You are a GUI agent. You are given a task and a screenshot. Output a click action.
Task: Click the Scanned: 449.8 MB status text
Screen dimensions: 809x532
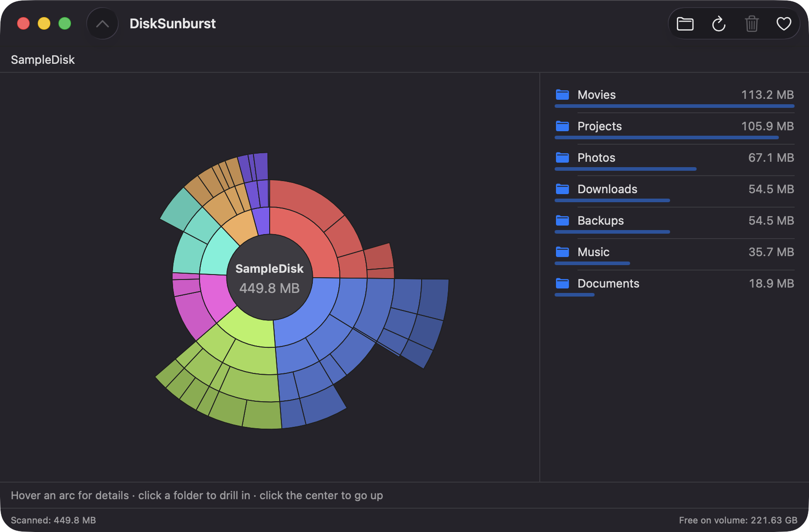pyautogui.click(x=53, y=520)
